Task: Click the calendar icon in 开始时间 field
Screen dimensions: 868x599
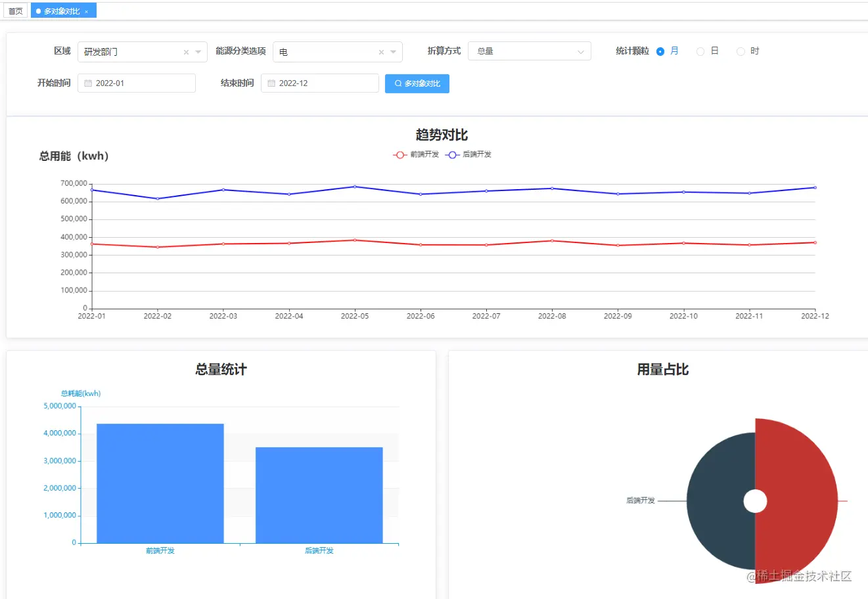Action: (88, 83)
